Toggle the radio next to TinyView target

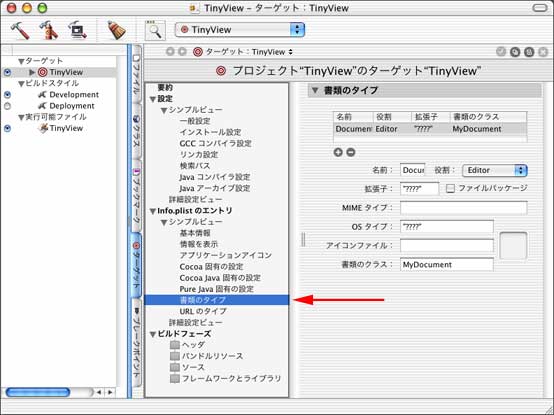[x=7, y=72]
